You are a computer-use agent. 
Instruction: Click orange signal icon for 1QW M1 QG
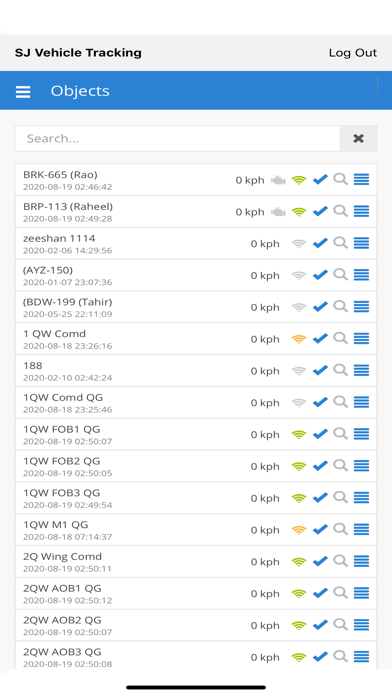tap(299, 530)
